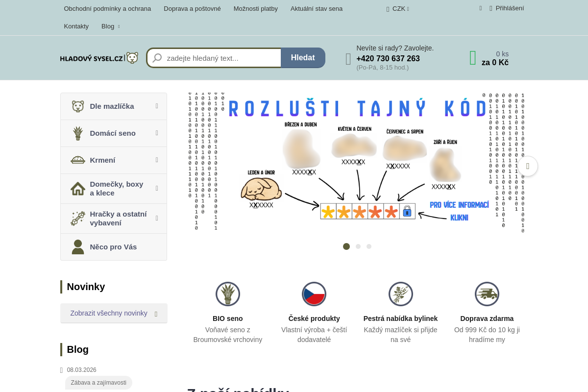Open Doprava a poštovné page
Viewport: 588px width, 392px height.
tap(192, 9)
